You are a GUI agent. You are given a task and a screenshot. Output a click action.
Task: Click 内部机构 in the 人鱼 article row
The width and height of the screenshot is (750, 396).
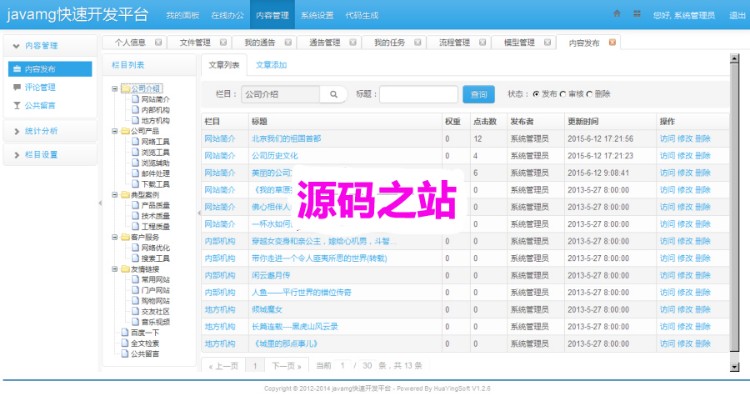[220, 292]
